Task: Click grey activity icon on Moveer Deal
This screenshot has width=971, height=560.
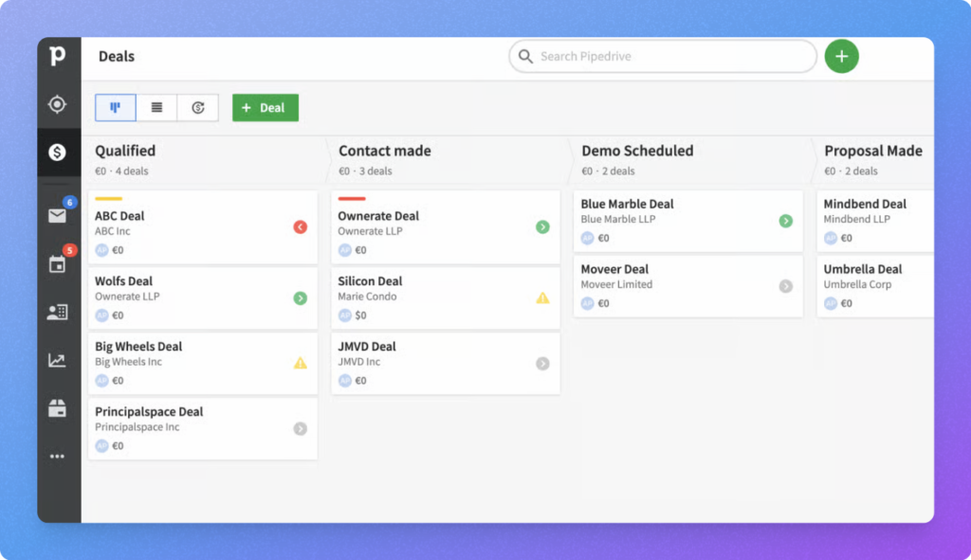Action: (786, 286)
